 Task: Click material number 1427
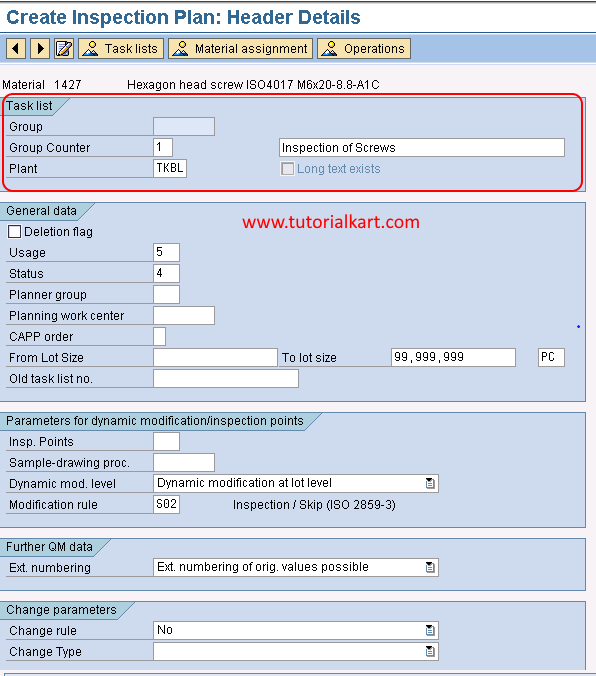(68, 84)
